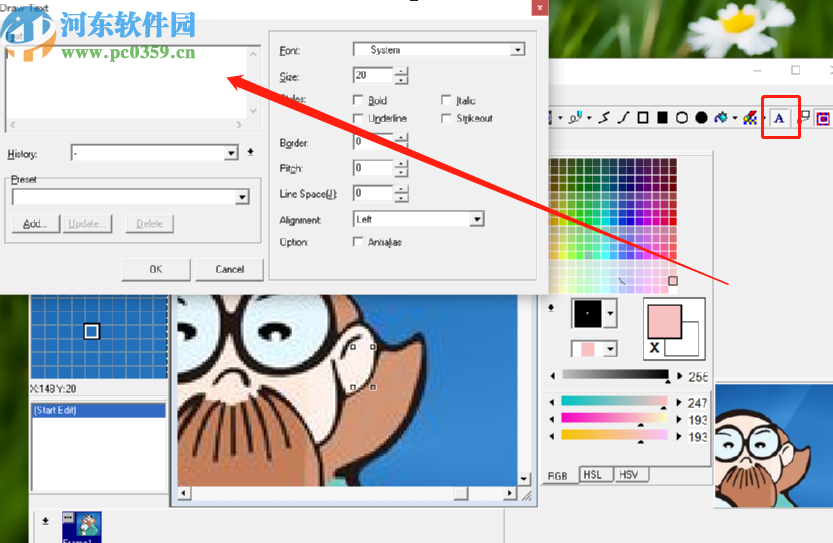The height and width of the screenshot is (543, 833).
Task: Click canvas horizontal scroll right arrow
Action: point(510,493)
